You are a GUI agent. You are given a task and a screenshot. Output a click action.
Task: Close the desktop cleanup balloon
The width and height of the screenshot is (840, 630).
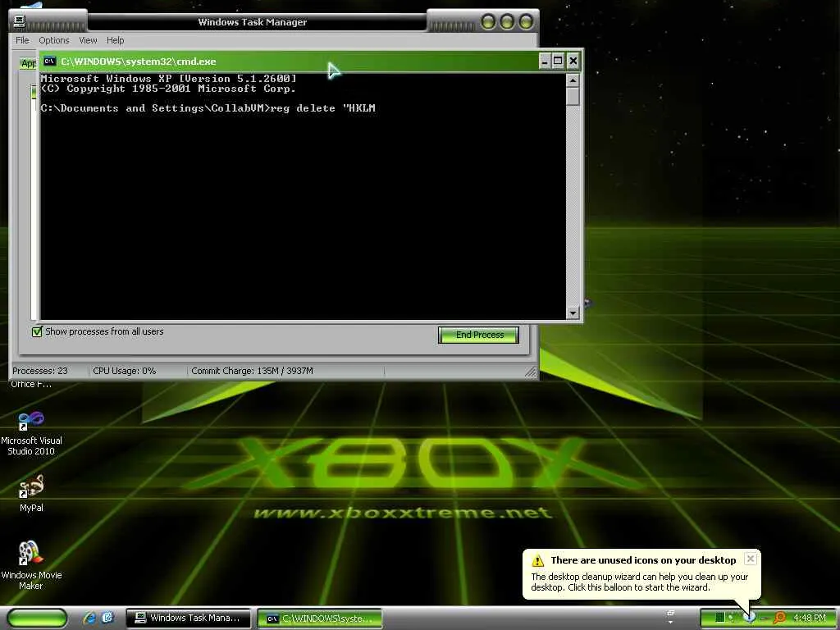tap(751, 559)
